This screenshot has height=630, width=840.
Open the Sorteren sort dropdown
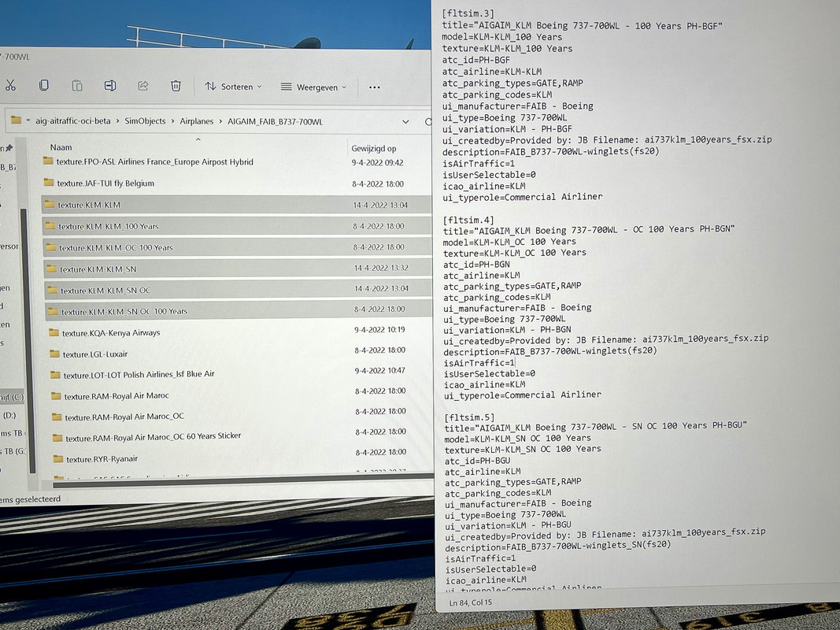pos(233,87)
